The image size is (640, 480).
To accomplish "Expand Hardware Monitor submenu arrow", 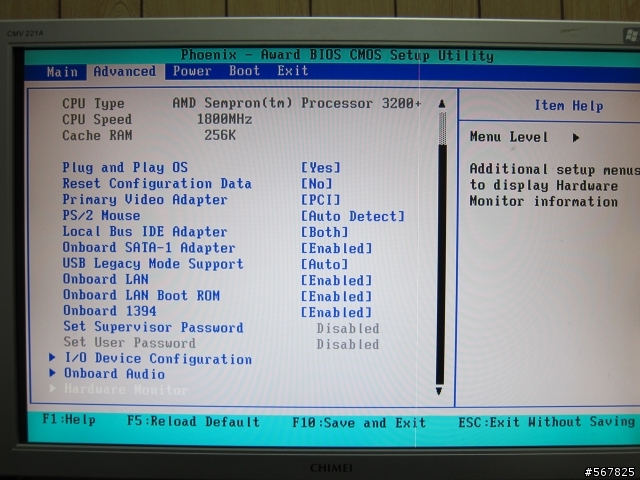I will point(52,388).
